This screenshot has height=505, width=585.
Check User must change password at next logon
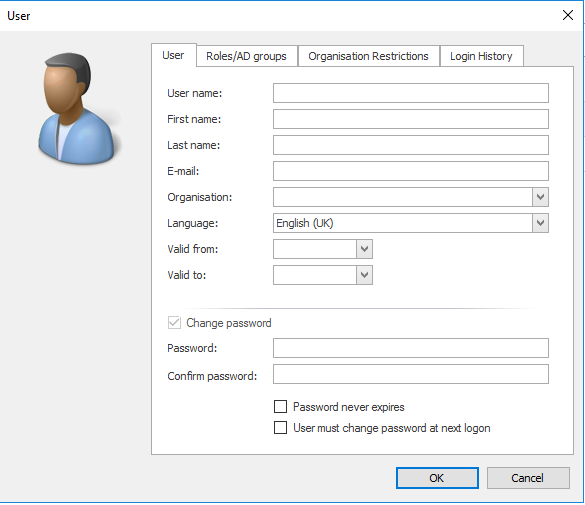tap(281, 427)
